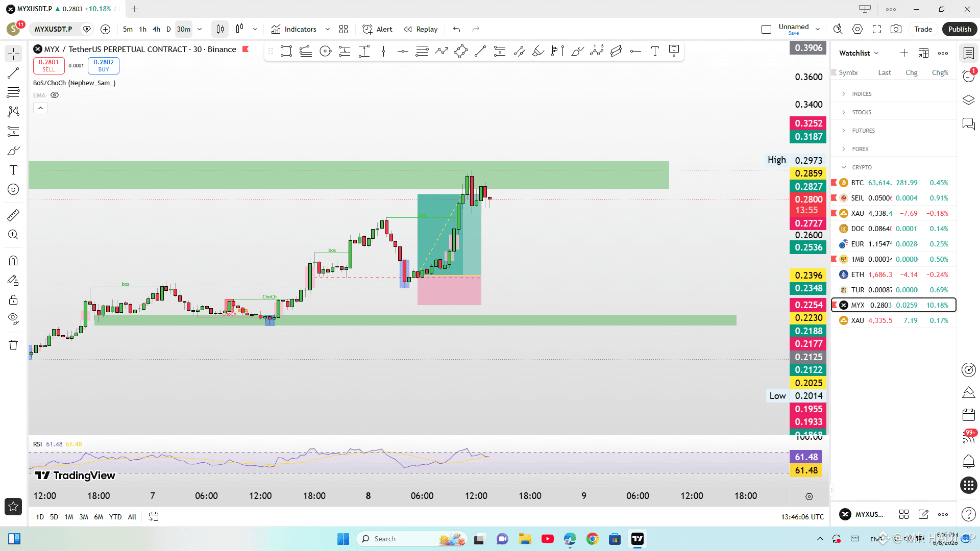
Task: Set the date range to YTD
Action: 115,517
